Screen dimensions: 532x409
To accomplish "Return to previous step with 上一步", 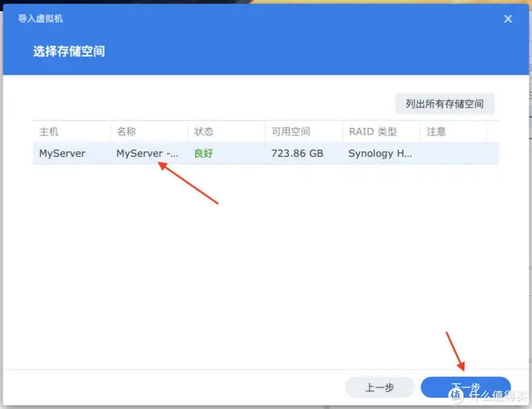I will pos(380,387).
